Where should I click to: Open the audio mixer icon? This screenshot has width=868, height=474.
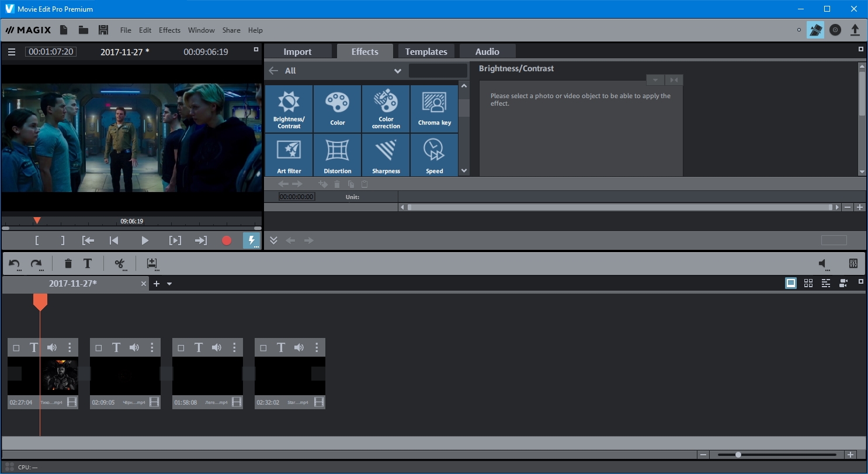point(853,264)
